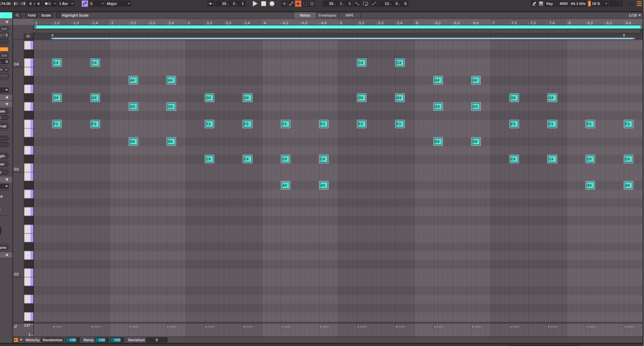Open the CPU load meter dropdown arrow

tap(606, 4)
